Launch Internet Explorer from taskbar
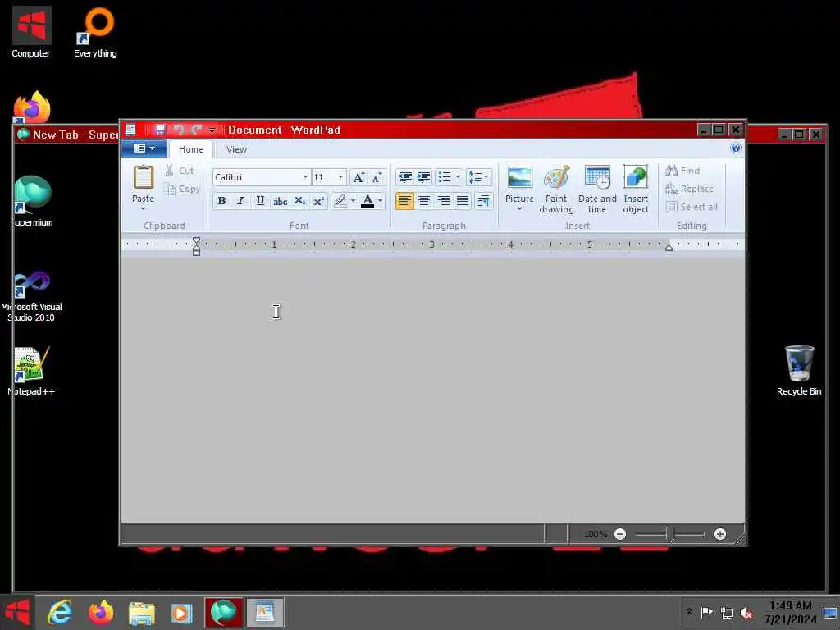This screenshot has width=840, height=630. [59, 612]
